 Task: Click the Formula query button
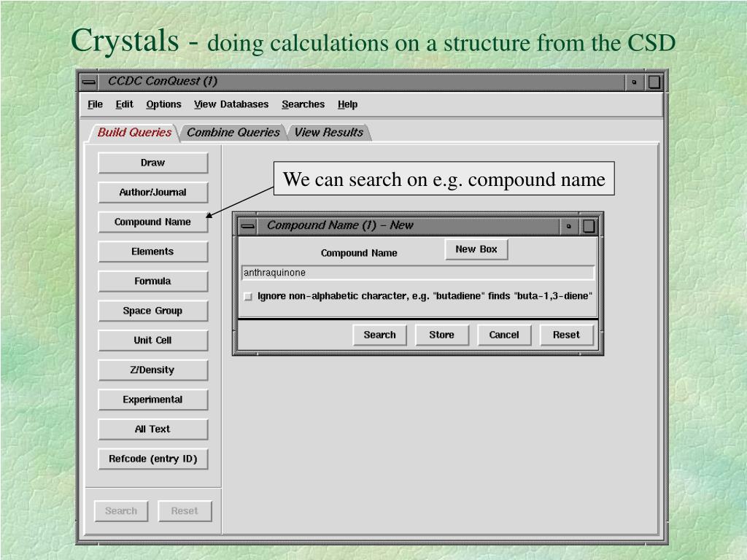click(x=153, y=281)
